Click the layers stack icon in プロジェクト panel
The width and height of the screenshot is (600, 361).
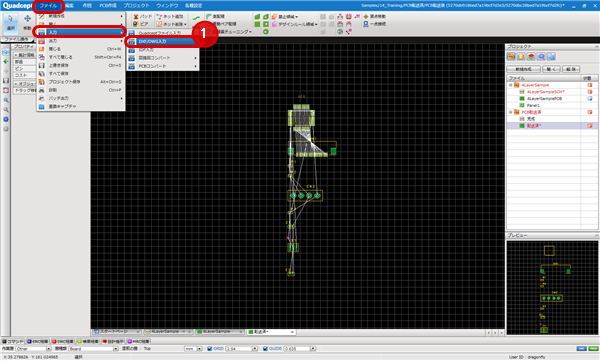[x=531, y=57]
